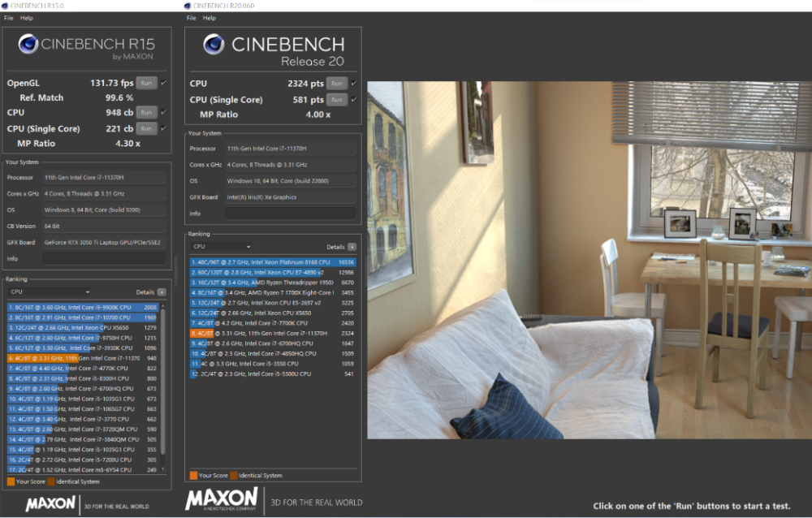Click the R15 ranking list scroll-down arrow

point(164,469)
